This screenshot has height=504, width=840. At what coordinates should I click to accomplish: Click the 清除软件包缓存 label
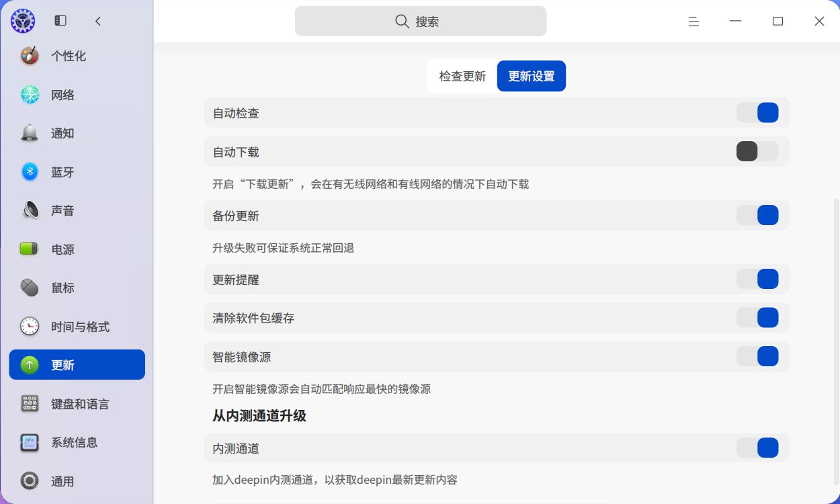[x=253, y=318]
